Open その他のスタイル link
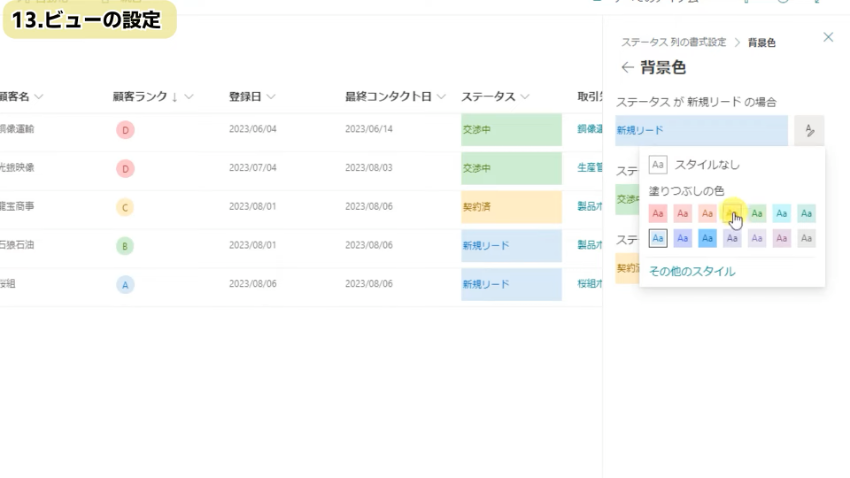The image size is (850, 478). 691,271
